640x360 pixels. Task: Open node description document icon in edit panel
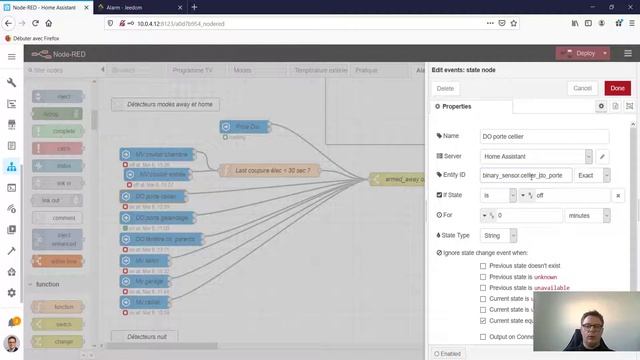pos(616,106)
